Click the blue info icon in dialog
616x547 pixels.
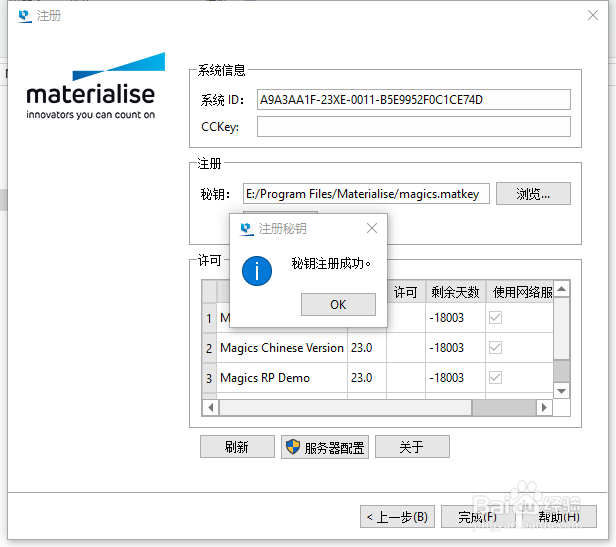point(257,271)
